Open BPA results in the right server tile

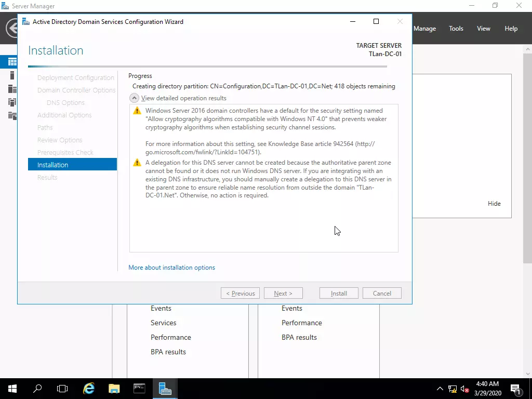299,337
